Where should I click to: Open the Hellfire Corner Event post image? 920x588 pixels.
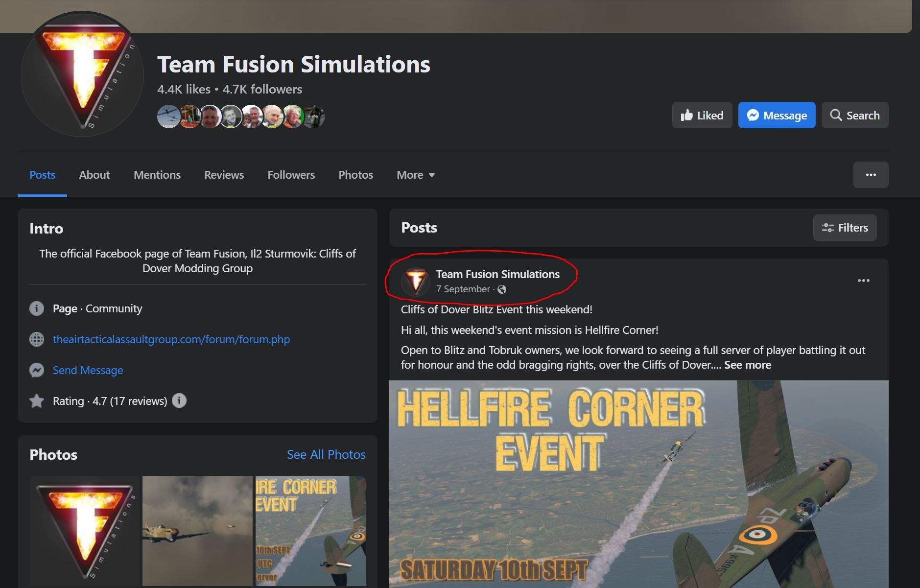click(x=638, y=484)
